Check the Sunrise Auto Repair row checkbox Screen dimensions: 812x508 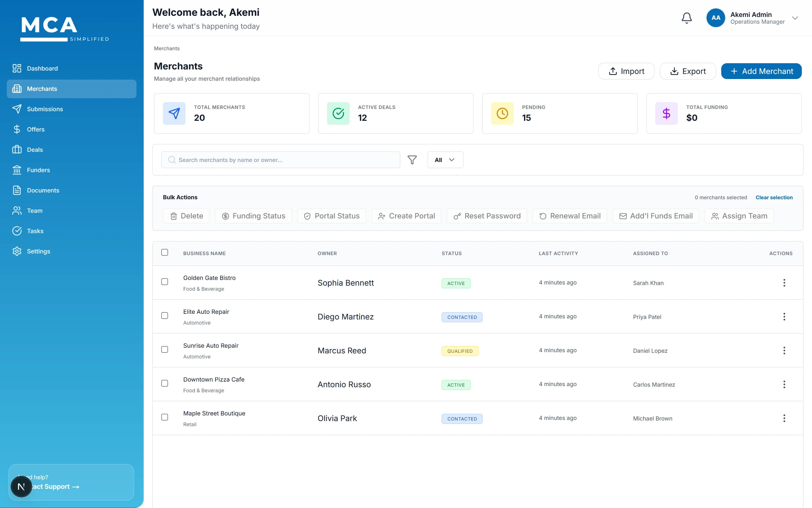165,350
